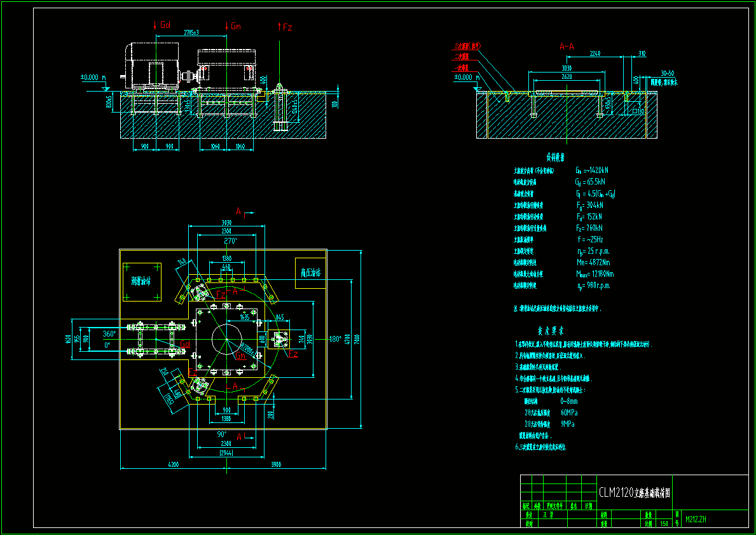Viewport: 756px width, 535px height.
Task: Click the Mmax= 12180Nm value
Action: pyautogui.click(x=595, y=274)
